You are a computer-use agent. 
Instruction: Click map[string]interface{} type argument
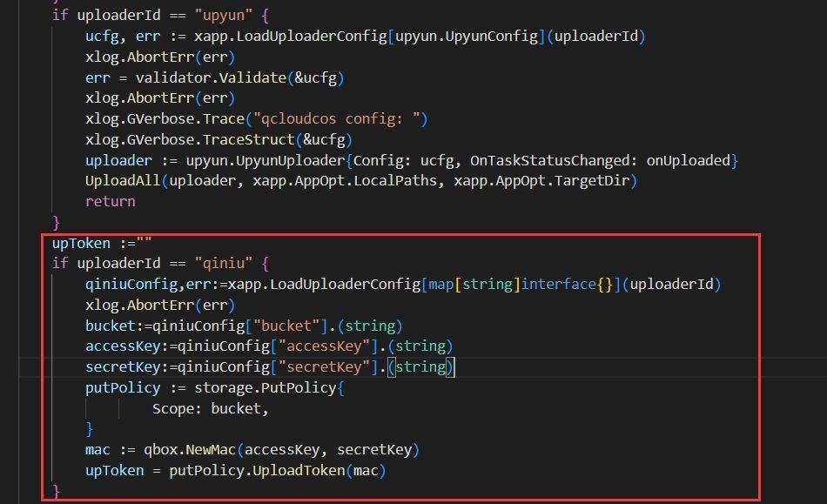(x=521, y=284)
